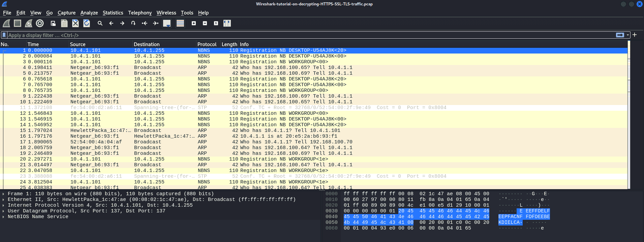Add a display filter button

click(635, 35)
